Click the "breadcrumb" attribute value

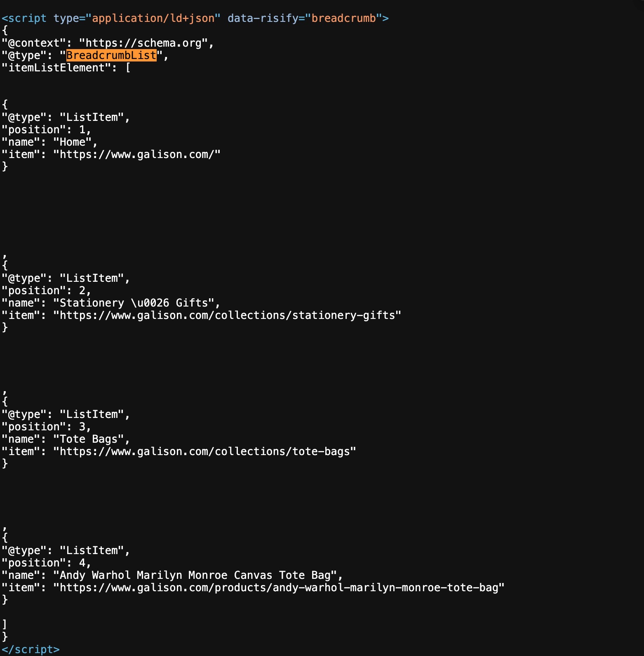click(343, 18)
